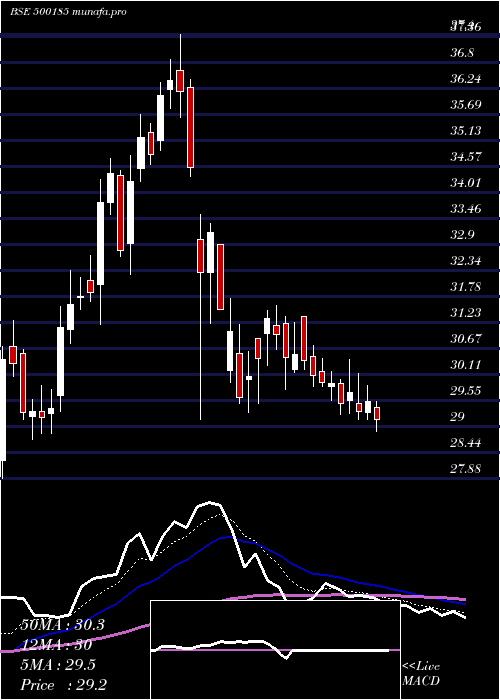Screen dimensions: 500x700
Task: Click the '<<Live MACD' label
Action: point(421,674)
